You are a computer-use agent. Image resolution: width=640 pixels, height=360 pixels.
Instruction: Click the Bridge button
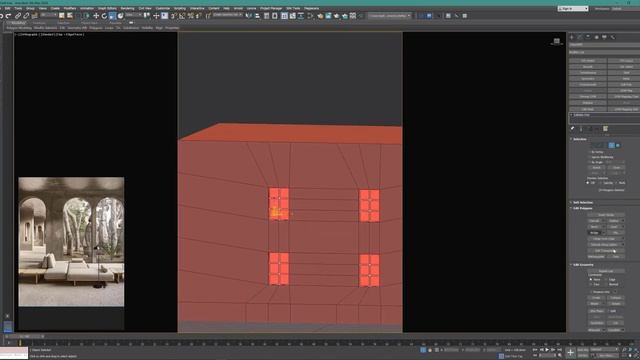[x=595, y=233]
